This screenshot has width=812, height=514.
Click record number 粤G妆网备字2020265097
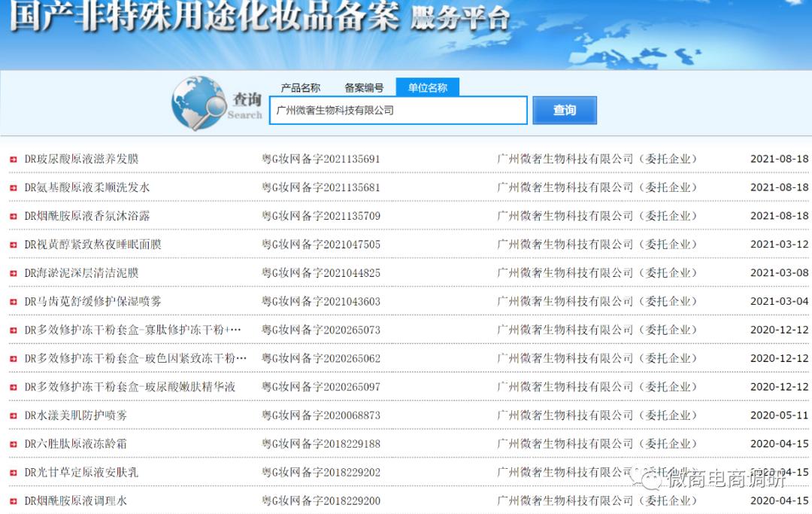[321, 387]
